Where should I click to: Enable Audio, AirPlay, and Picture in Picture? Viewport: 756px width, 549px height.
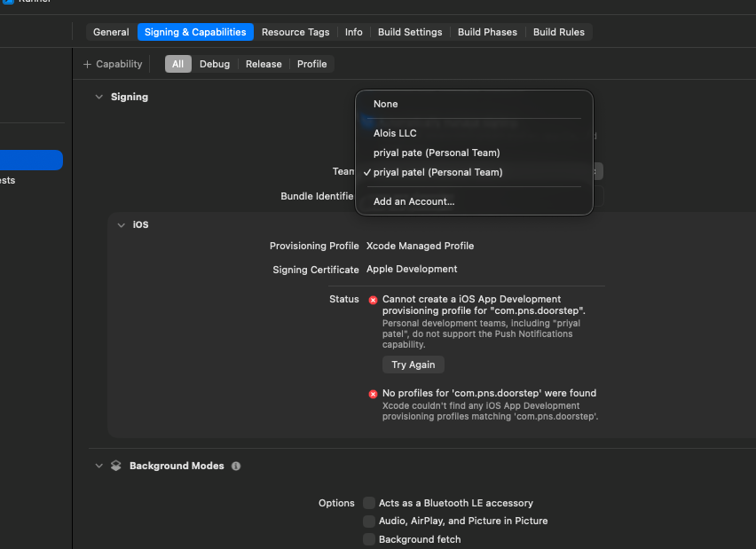(369, 521)
